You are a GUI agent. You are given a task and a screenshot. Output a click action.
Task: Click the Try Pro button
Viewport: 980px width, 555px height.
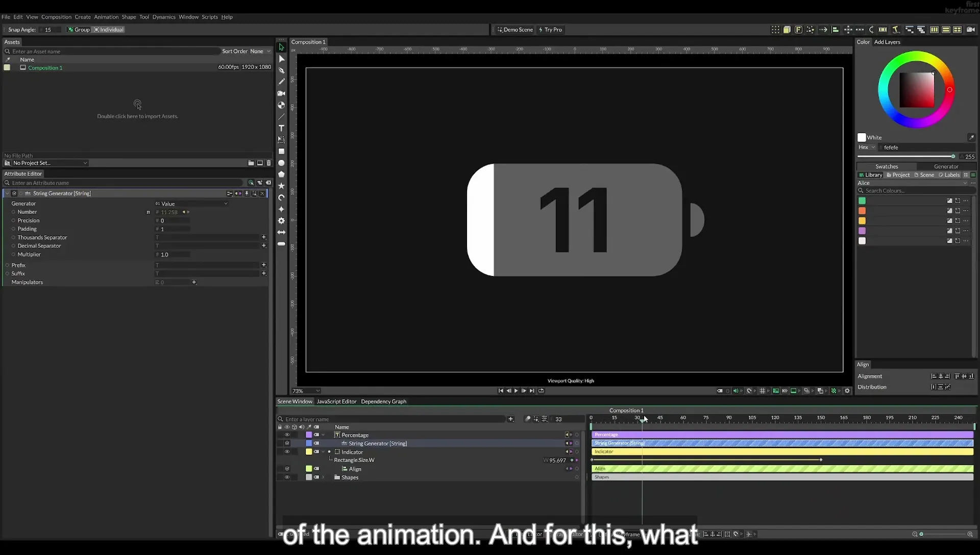pos(550,30)
